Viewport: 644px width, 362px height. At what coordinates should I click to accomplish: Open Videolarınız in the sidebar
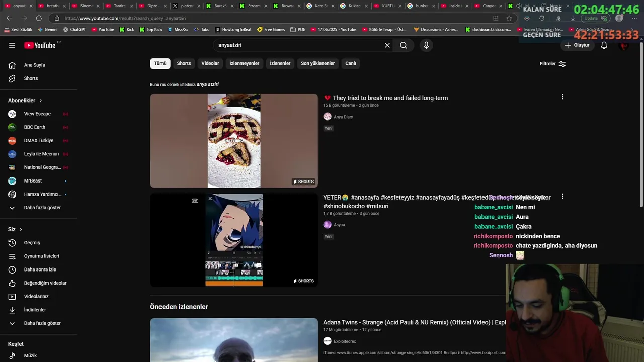39,296
